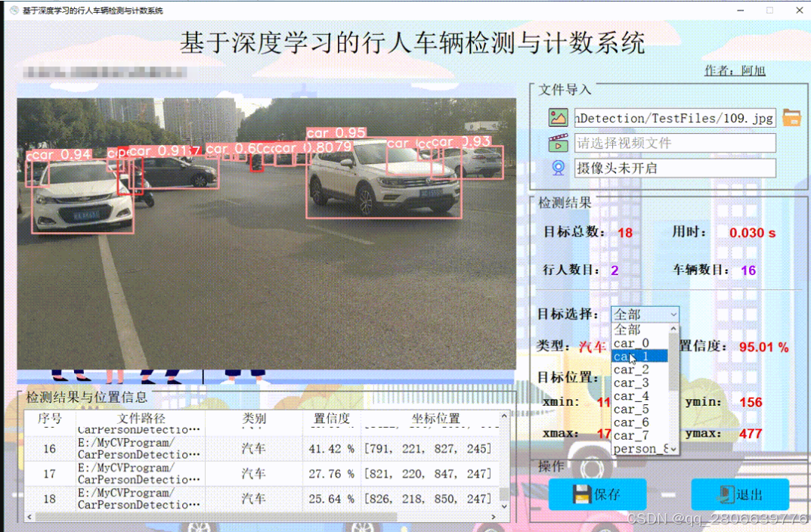Click results table scroll up arrow
This screenshot has height=532, width=811.
point(504,416)
